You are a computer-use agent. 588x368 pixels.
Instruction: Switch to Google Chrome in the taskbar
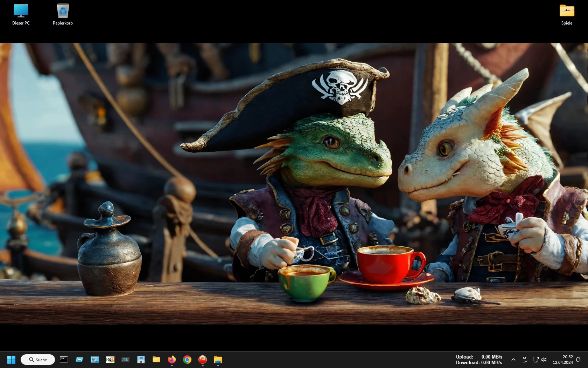[187, 360]
